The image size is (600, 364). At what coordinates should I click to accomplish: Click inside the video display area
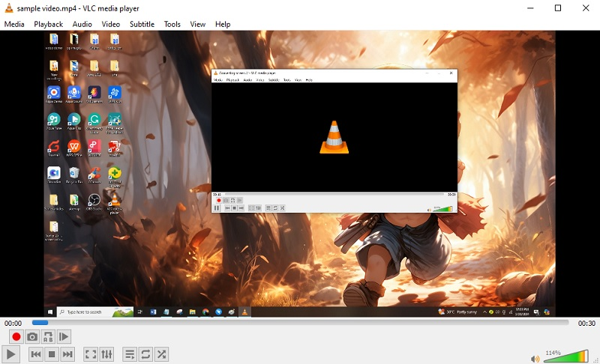(x=299, y=175)
